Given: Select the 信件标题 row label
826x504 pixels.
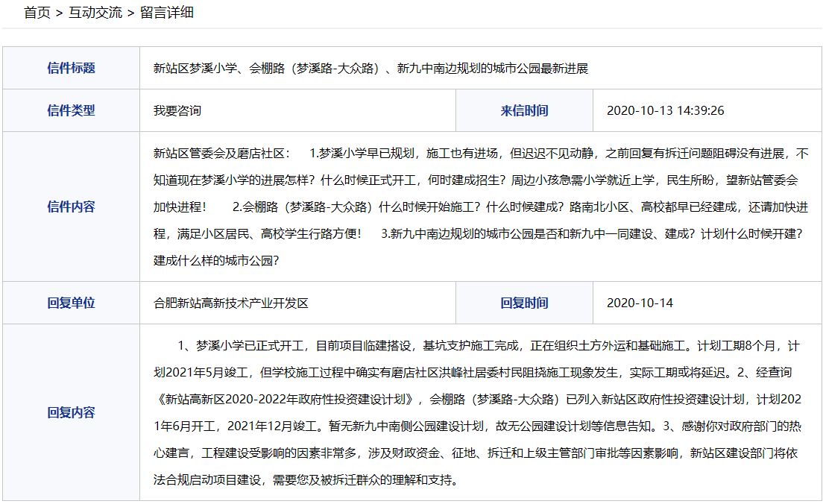Looking at the screenshot, I should 71,68.
